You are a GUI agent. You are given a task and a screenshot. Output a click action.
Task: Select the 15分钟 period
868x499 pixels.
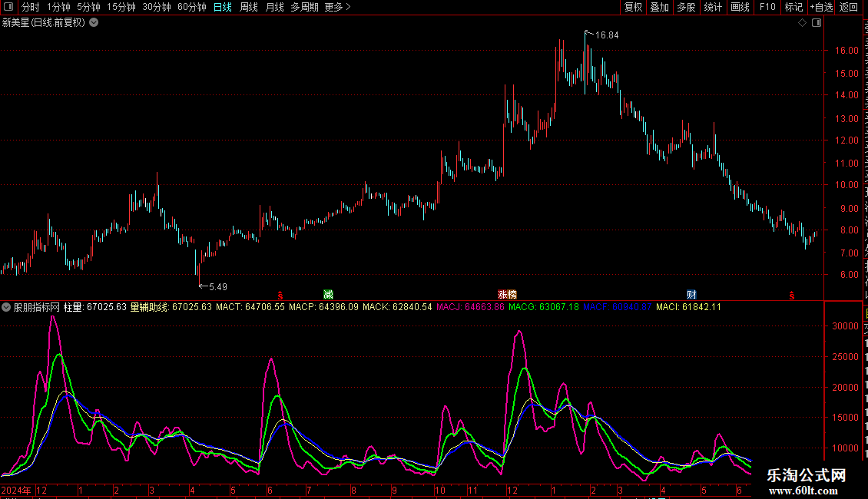tap(121, 7)
